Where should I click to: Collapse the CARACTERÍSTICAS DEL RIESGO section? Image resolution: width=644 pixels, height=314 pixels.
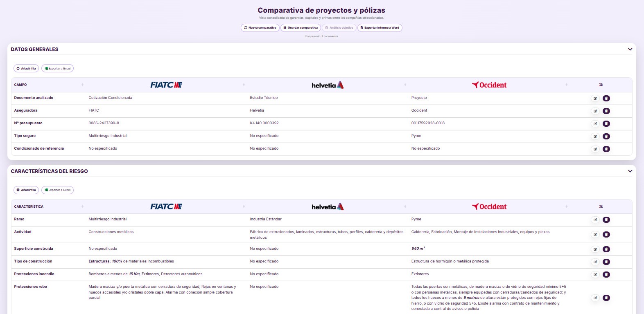point(630,171)
